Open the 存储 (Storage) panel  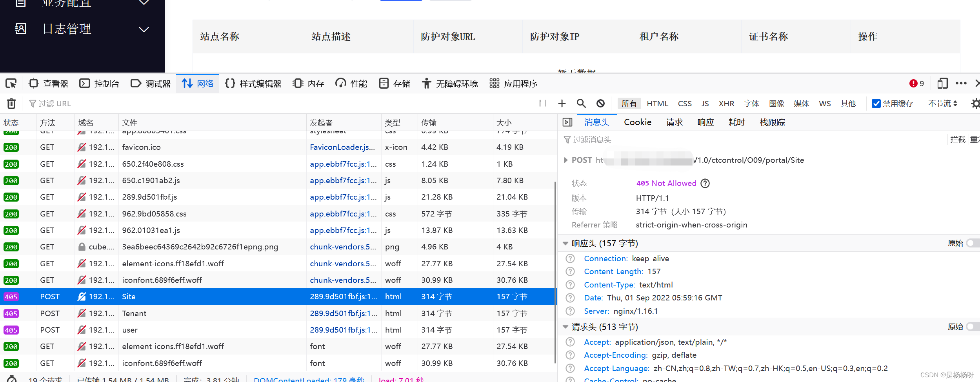click(x=394, y=83)
